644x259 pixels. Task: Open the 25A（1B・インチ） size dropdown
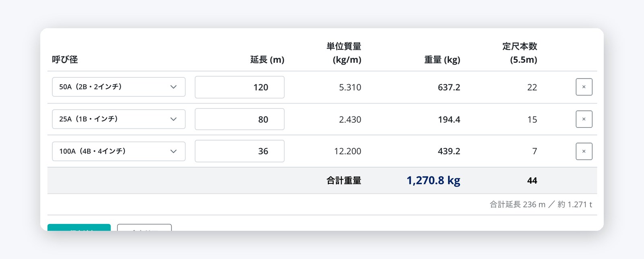click(119, 119)
